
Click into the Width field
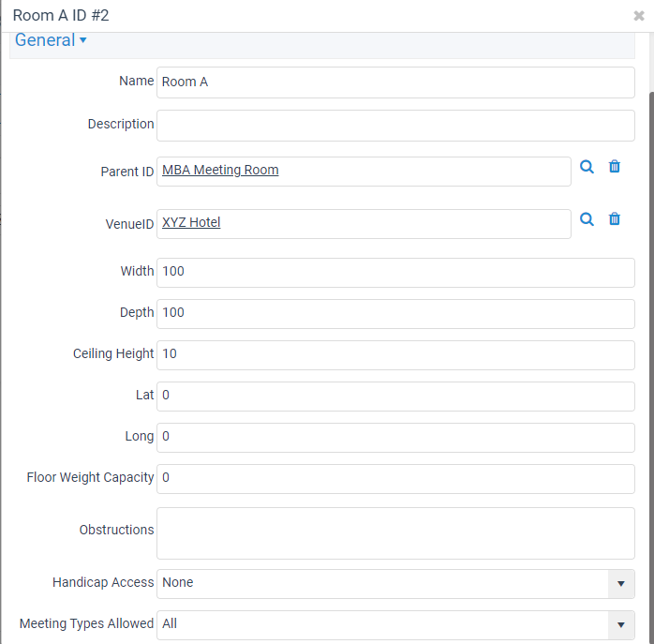click(395, 273)
